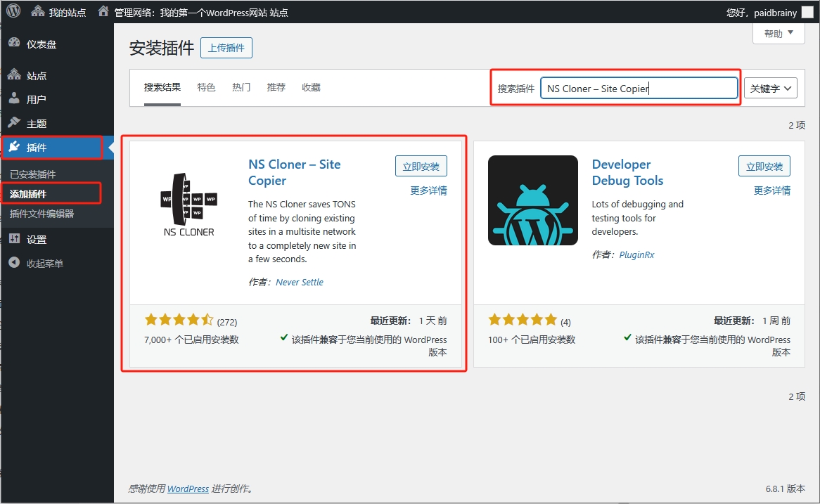The width and height of the screenshot is (820, 504).
Task: Click the star rating of Developer Debug Tools
Action: point(523,319)
